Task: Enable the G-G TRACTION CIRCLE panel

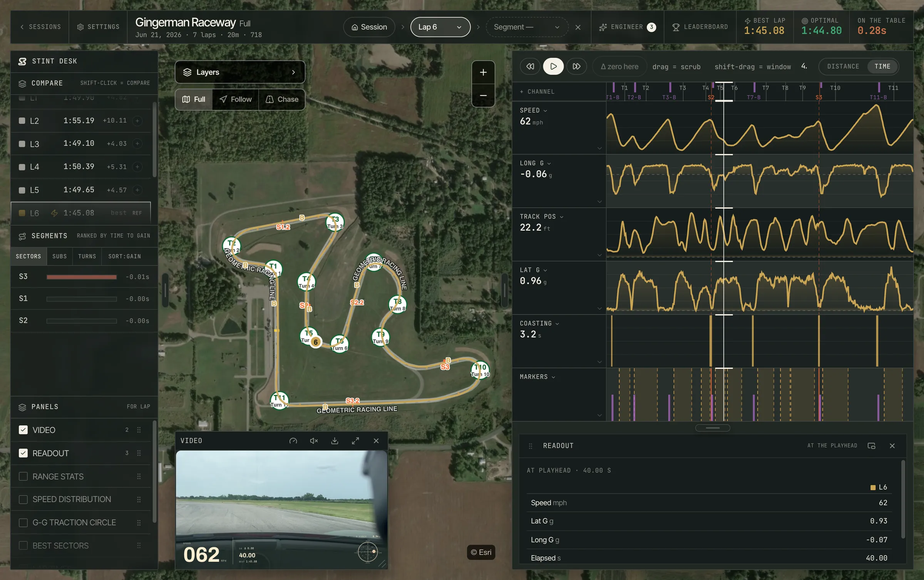Action: point(23,523)
